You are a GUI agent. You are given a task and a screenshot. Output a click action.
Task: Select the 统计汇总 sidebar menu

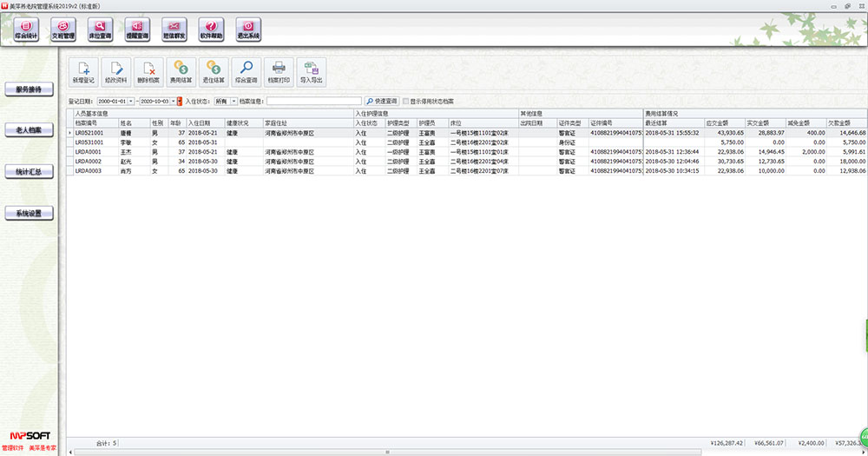(29, 172)
